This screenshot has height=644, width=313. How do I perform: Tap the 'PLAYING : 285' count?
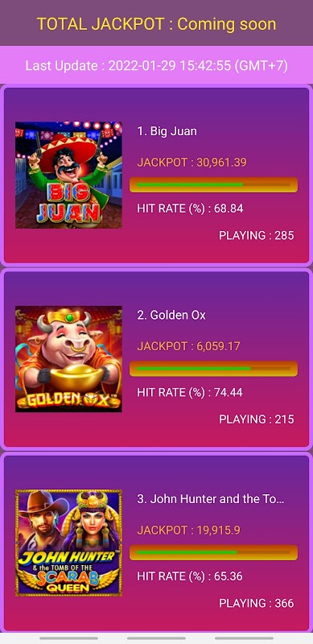click(257, 236)
